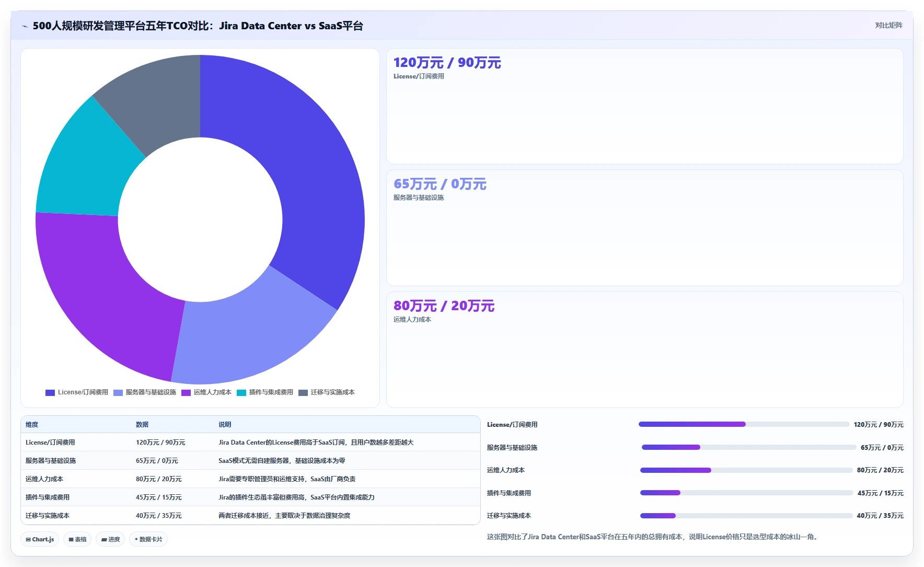Click the 维度 column header
Image resolution: width=924 pixels, height=567 pixels.
click(32, 425)
